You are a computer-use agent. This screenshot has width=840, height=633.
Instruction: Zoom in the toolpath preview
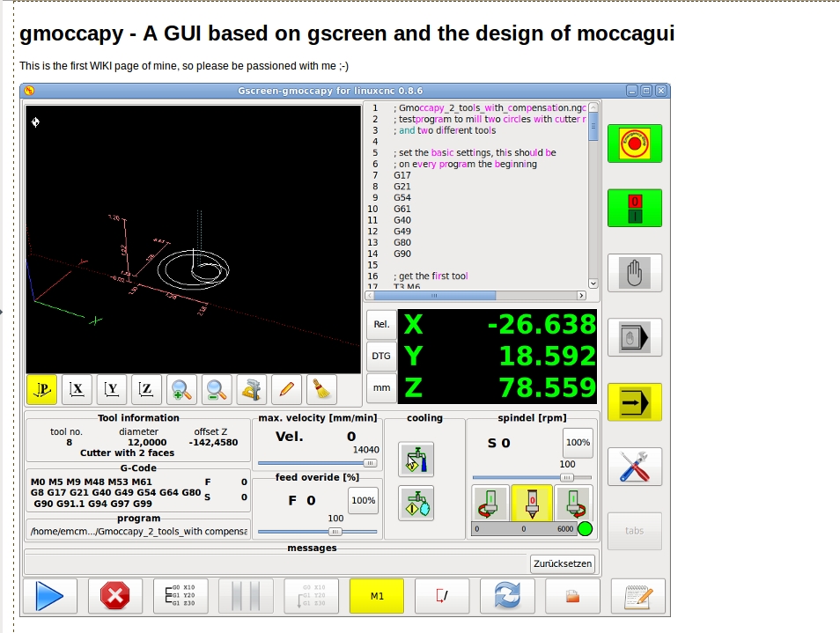pos(181,389)
